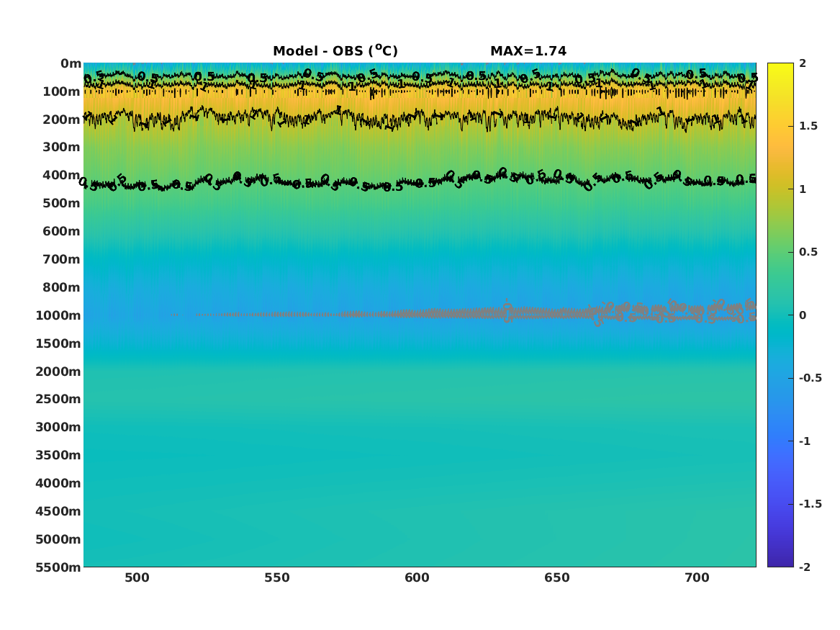Click the colorbar tick label '2'
Viewport: 840px width, 630px height.
pyautogui.click(x=803, y=63)
